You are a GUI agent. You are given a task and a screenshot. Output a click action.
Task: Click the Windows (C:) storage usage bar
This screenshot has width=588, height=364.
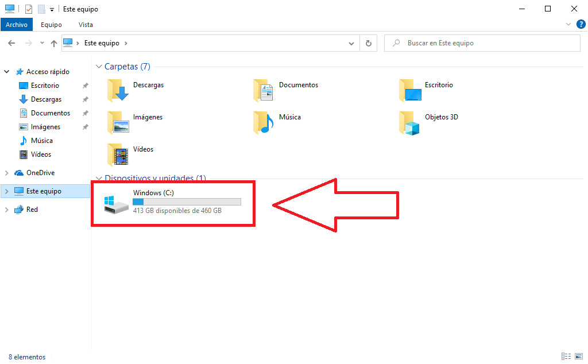[x=187, y=202]
